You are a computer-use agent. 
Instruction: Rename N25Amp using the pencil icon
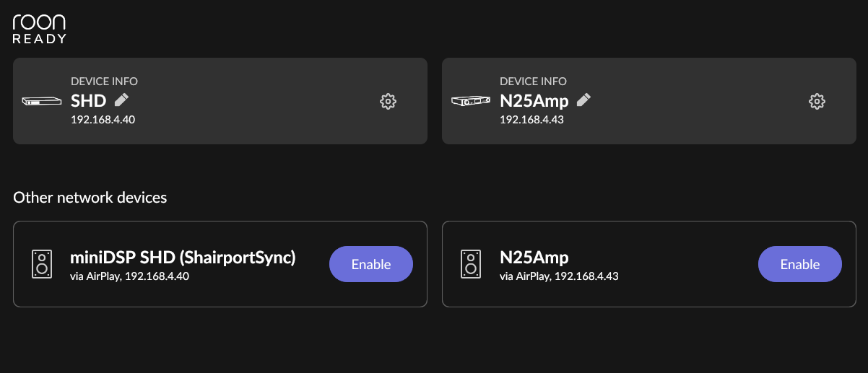pos(583,100)
